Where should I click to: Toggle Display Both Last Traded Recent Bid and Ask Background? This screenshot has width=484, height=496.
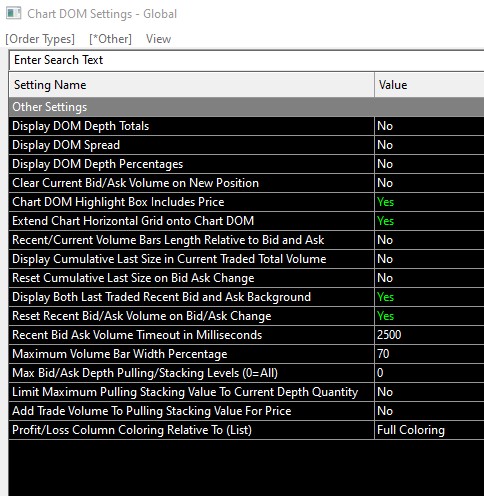coord(429,297)
